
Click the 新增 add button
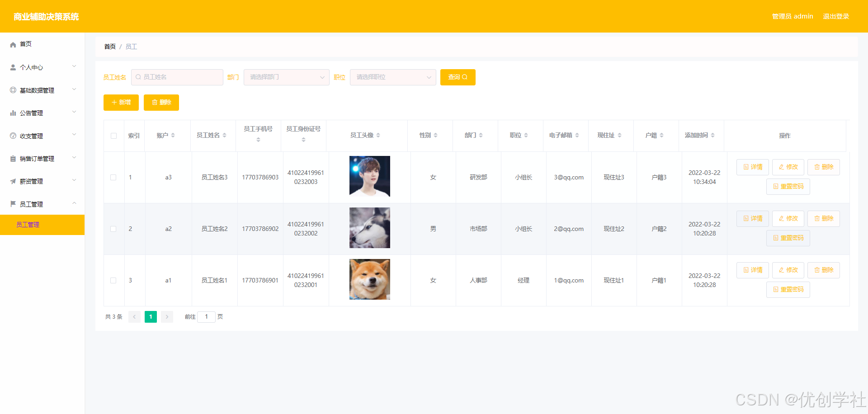[x=121, y=103]
